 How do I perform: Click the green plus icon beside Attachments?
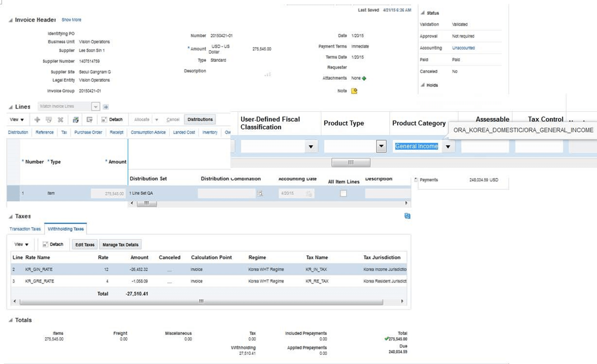tap(363, 78)
